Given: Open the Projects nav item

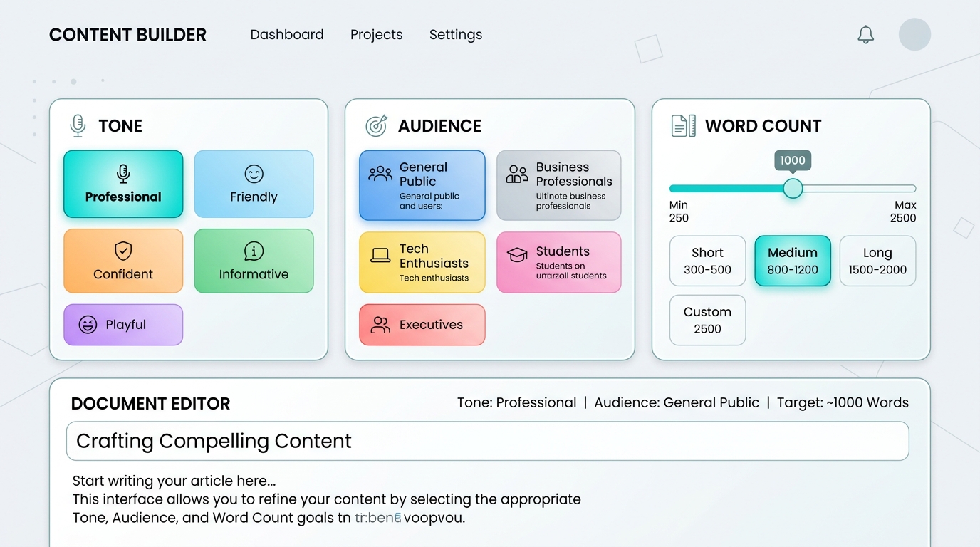Looking at the screenshot, I should 376,34.
